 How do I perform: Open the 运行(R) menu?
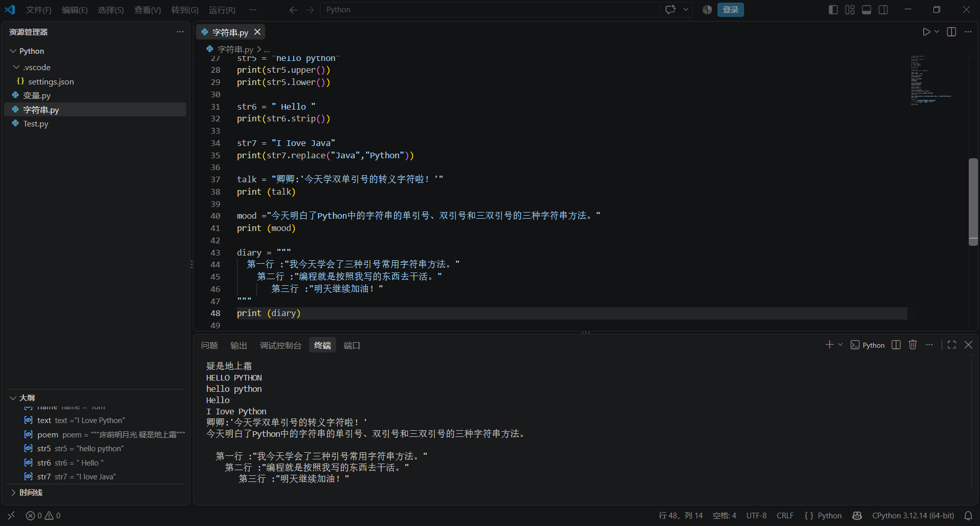point(222,10)
